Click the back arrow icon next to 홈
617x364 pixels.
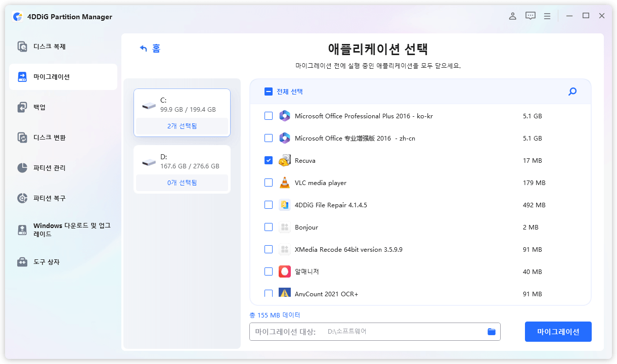144,49
